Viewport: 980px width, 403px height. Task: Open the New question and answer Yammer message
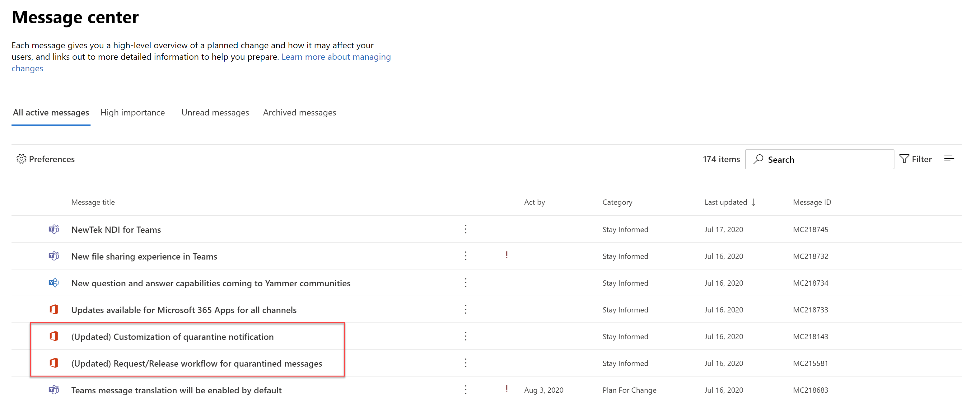tap(210, 283)
